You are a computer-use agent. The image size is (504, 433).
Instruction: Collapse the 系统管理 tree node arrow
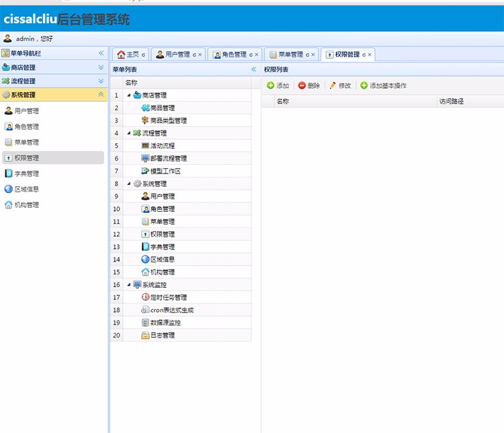pyautogui.click(x=129, y=184)
